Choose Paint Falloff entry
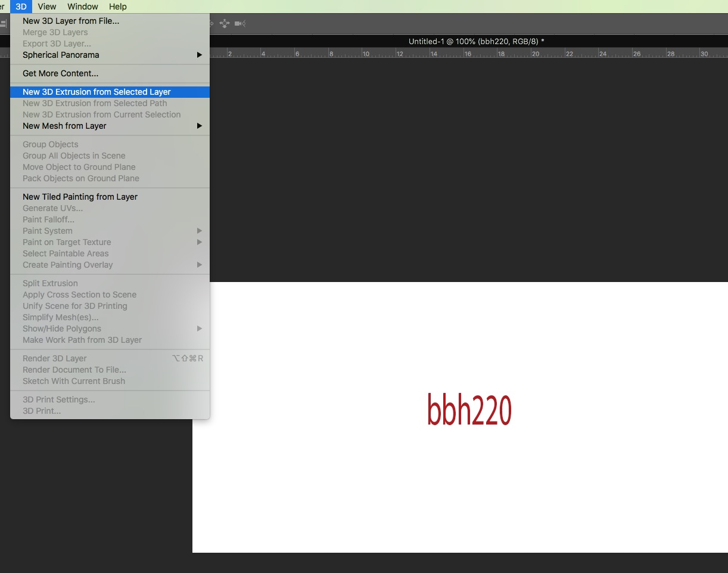 pos(110,219)
